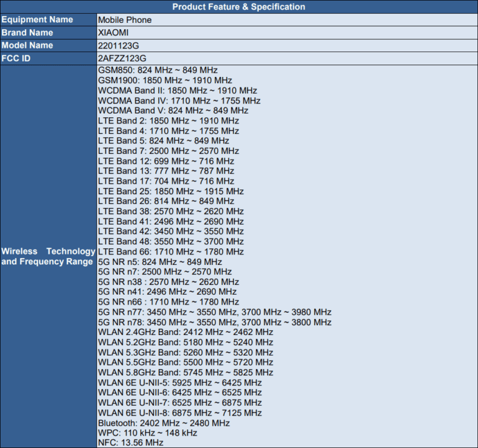478x448 pixels.
Task: Select the 'WLAN 6E U-NII-8' line
Action: [180, 413]
